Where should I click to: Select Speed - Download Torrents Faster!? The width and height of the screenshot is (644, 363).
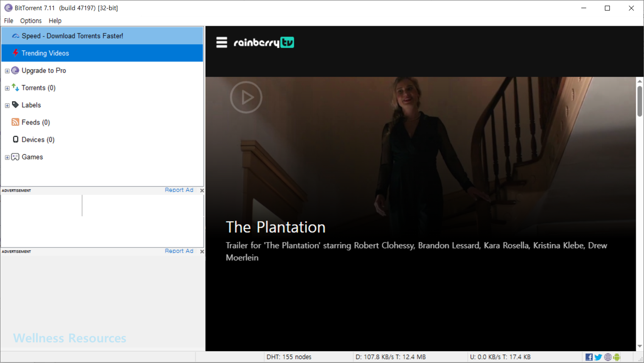(102, 36)
